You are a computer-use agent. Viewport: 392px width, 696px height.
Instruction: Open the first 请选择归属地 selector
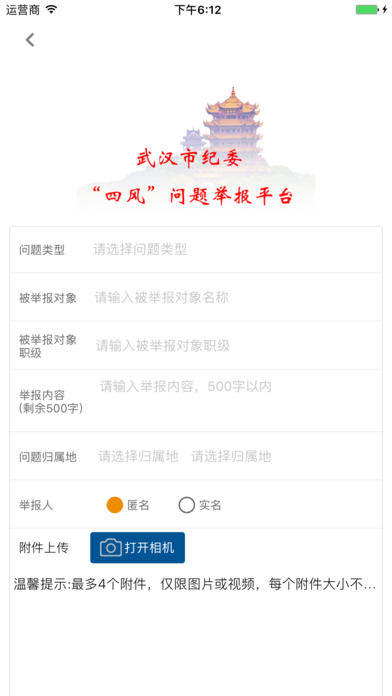coord(138,456)
